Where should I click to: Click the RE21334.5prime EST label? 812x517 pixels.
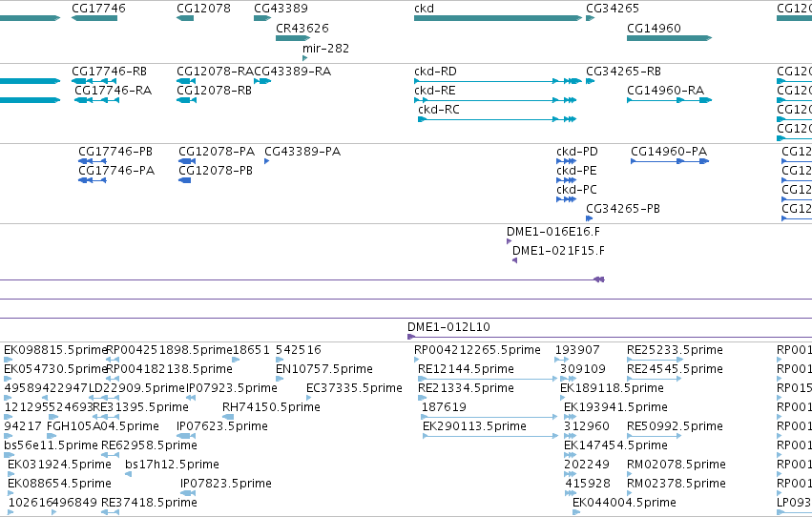pos(466,388)
